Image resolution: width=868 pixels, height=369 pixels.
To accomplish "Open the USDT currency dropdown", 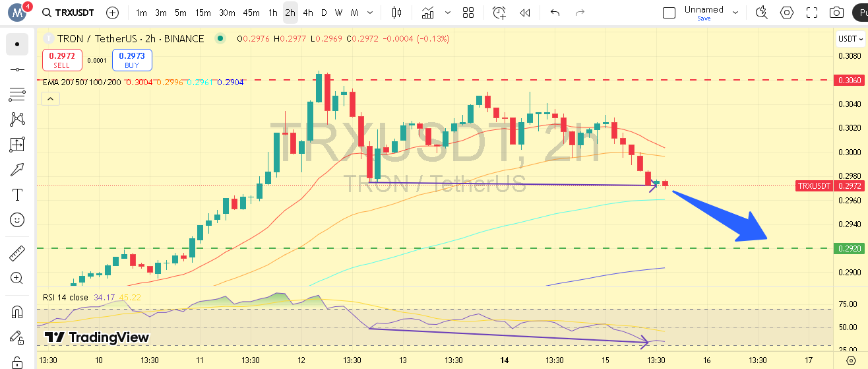I will (850, 39).
